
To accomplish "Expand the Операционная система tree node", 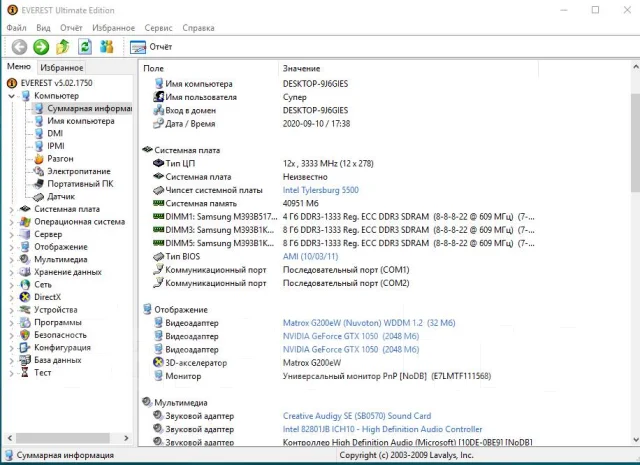I will pos(11,222).
